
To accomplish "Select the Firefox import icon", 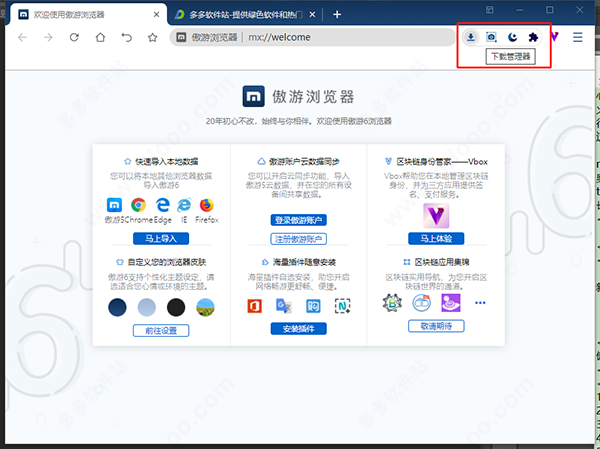I will point(207,205).
